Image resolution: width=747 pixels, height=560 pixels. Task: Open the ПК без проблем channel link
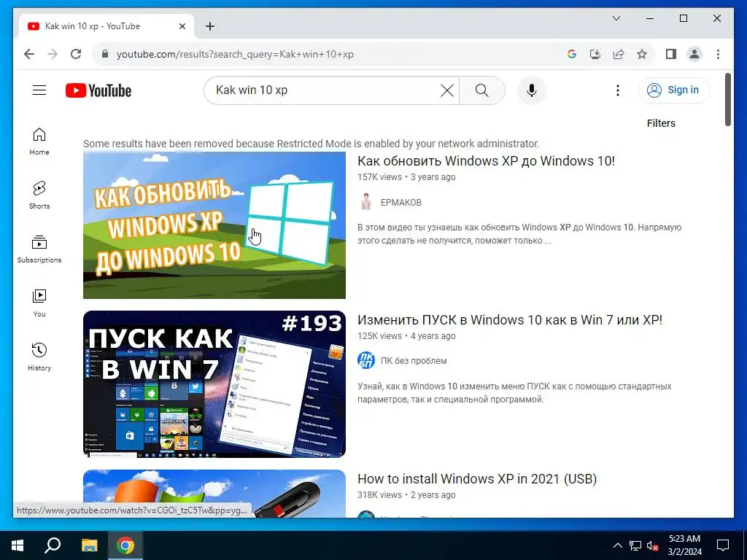(x=414, y=361)
